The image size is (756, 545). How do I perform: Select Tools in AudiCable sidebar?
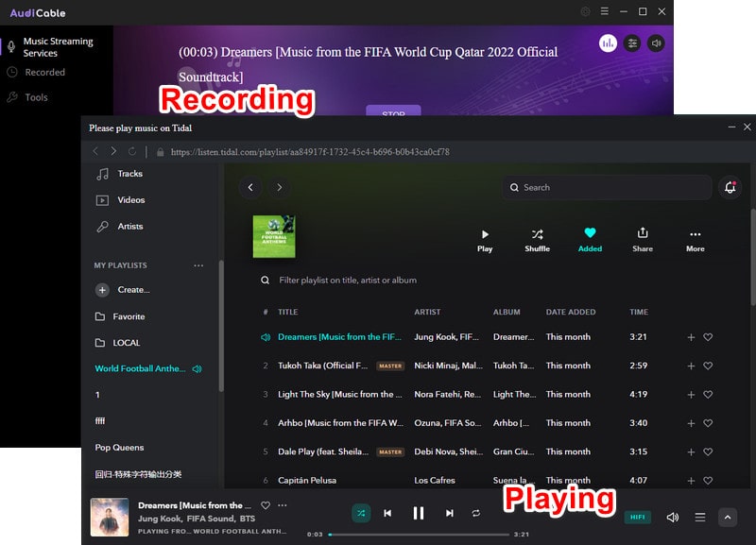pyautogui.click(x=36, y=97)
